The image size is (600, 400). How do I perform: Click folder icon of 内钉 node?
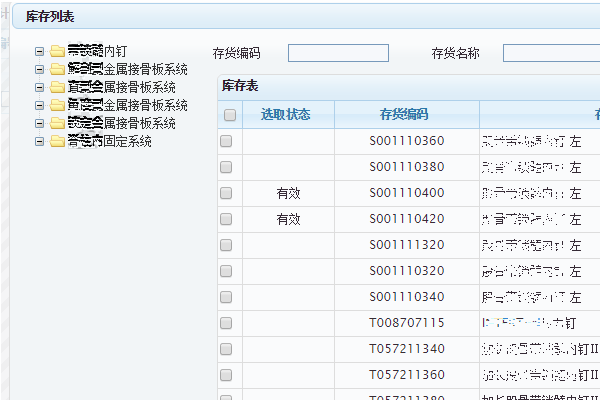(x=57, y=51)
